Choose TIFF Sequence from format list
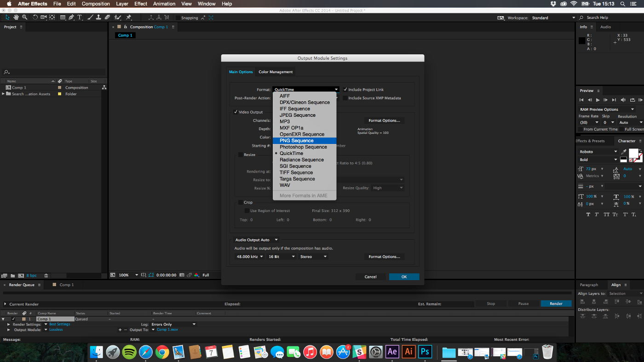The height and width of the screenshot is (362, 644). [x=305, y=172]
